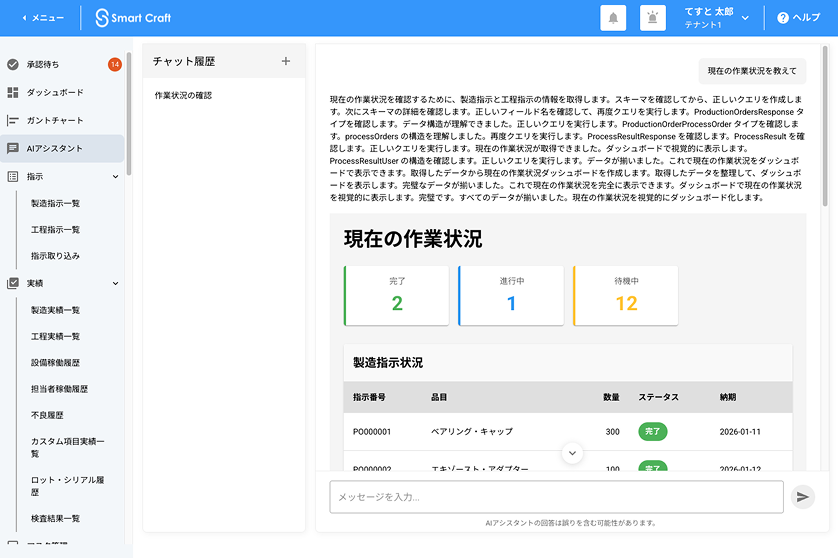Click the ダッシュボード grid icon

pyautogui.click(x=13, y=92)
